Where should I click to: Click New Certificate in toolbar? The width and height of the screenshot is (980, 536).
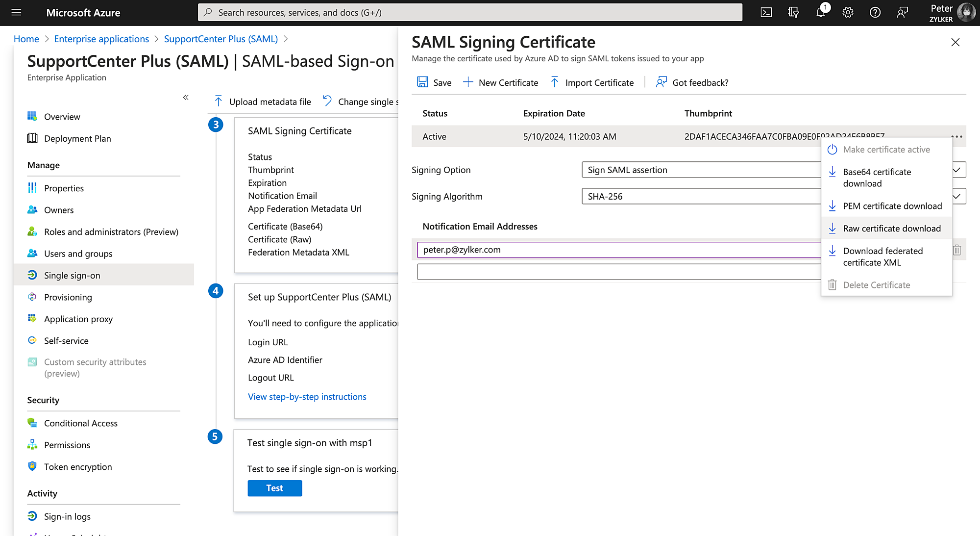click(x=501, y=83)
